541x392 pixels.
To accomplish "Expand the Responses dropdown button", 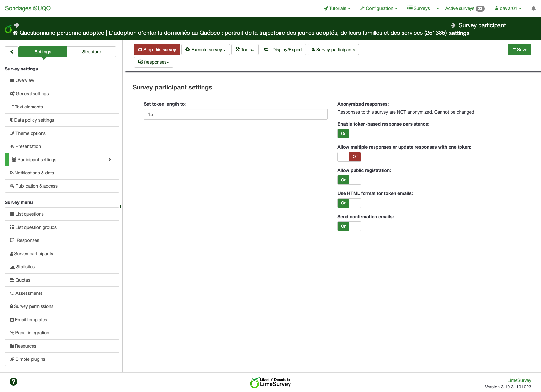I will pos(154,62).
